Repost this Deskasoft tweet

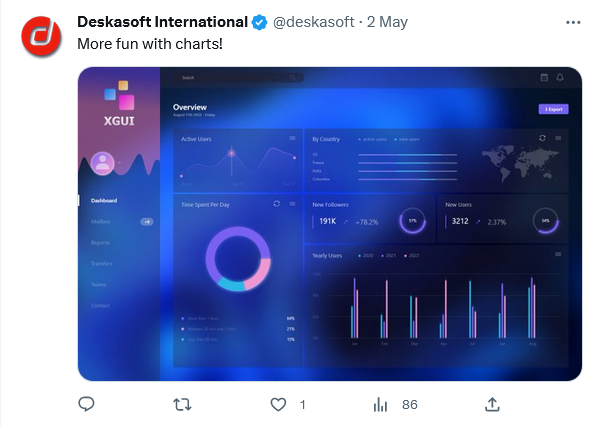click(x=182, y=404)
